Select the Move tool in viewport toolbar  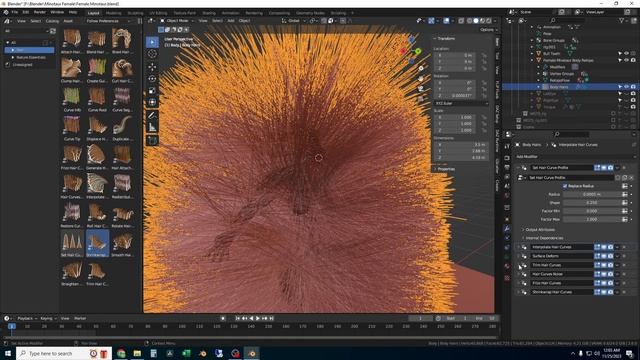tap(152, 67)
